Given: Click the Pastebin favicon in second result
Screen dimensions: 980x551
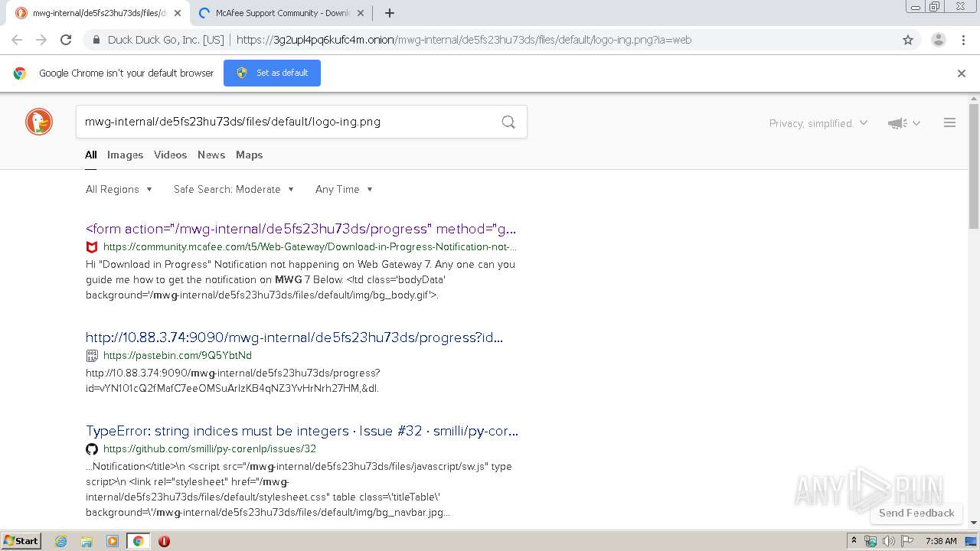Looking at the screenshot, I should point(92,356).
